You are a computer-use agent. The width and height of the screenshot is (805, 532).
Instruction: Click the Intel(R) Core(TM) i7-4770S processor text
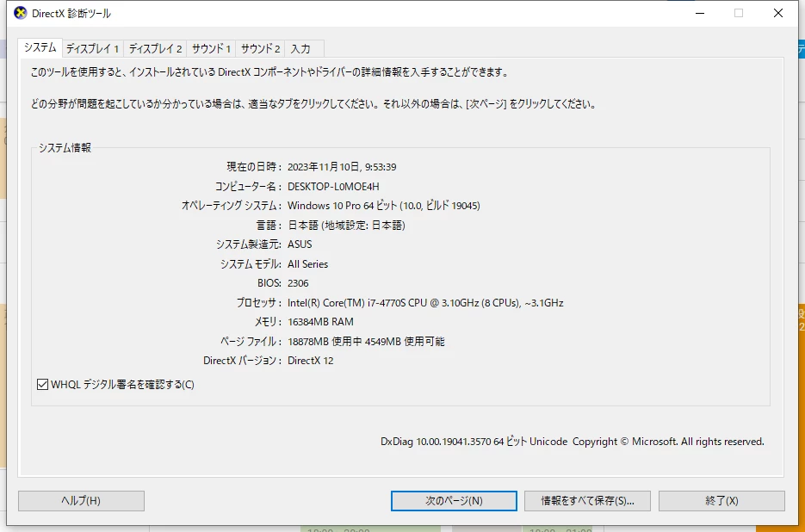point(425,303)
